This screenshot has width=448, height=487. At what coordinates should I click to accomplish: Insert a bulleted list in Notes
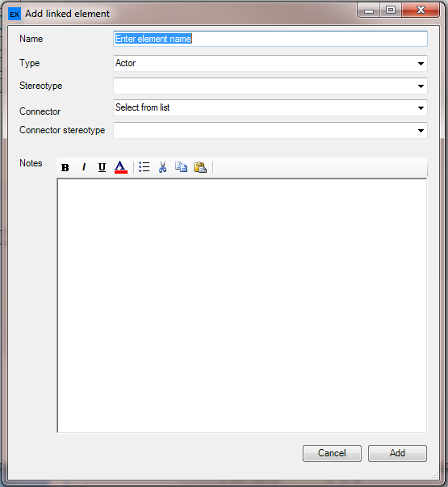pos(144,167)
